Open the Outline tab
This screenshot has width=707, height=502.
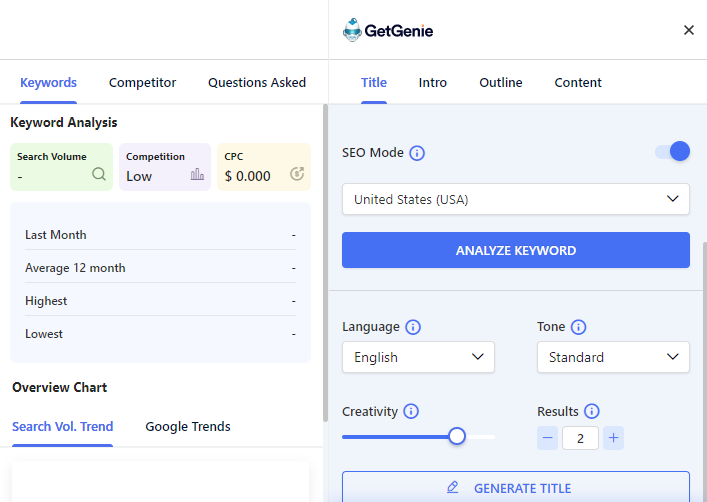[501, 83]
